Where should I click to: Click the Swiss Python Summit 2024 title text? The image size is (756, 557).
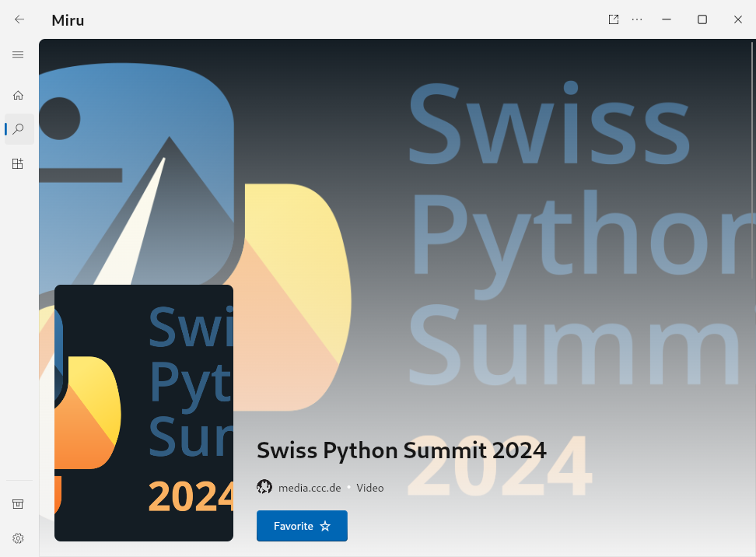tap(401, 450)
